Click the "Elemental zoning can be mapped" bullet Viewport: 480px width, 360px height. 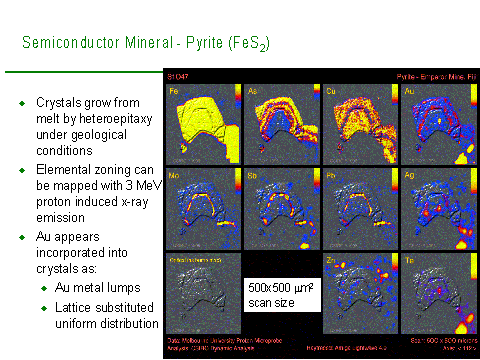[99, 193]
